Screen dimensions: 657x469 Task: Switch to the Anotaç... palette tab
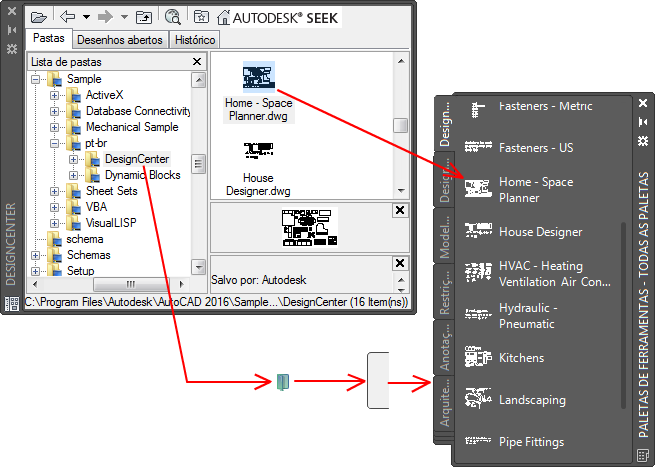point(445,347)
